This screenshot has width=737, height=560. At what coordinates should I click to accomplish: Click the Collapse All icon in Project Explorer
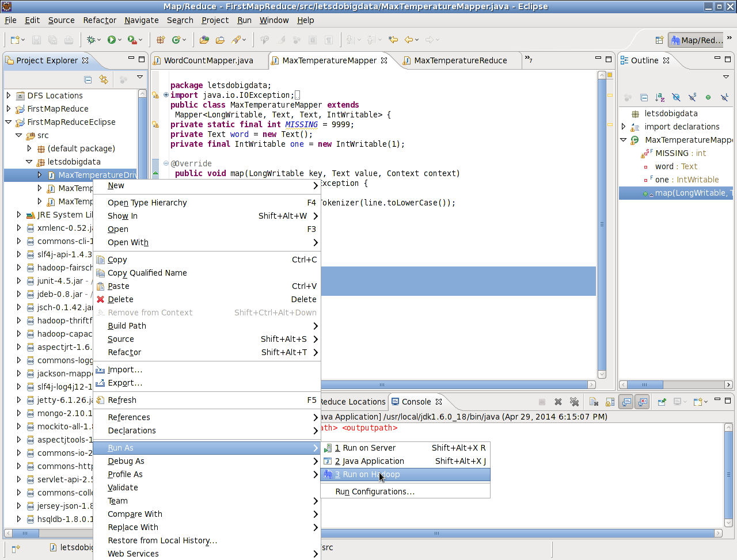[x=88, y=79]
